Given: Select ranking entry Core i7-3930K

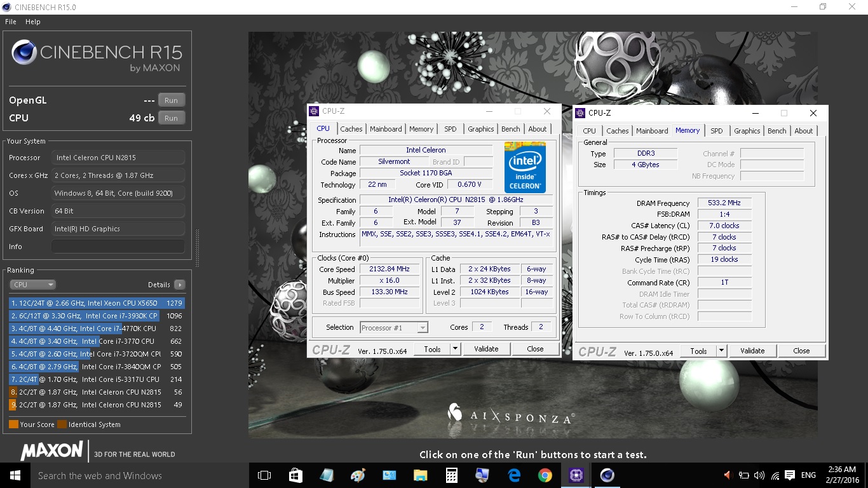Looking at the screenshot, I should point(97,316).
